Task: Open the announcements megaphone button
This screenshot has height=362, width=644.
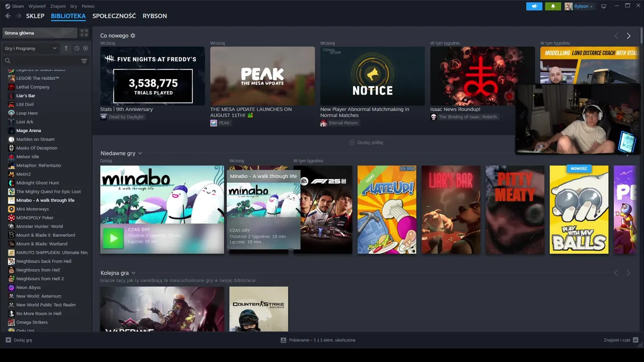Action: pyautogui.click(x=534, y=6)
